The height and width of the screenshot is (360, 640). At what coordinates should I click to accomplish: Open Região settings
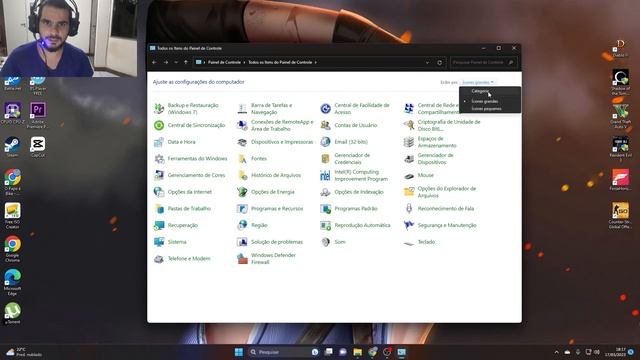(x=253, y=225)
